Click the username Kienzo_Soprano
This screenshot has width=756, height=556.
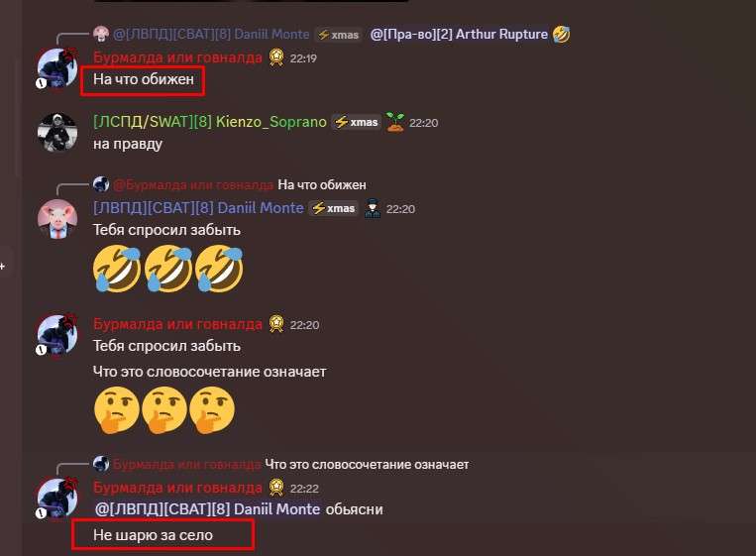[x=270, y=122]
